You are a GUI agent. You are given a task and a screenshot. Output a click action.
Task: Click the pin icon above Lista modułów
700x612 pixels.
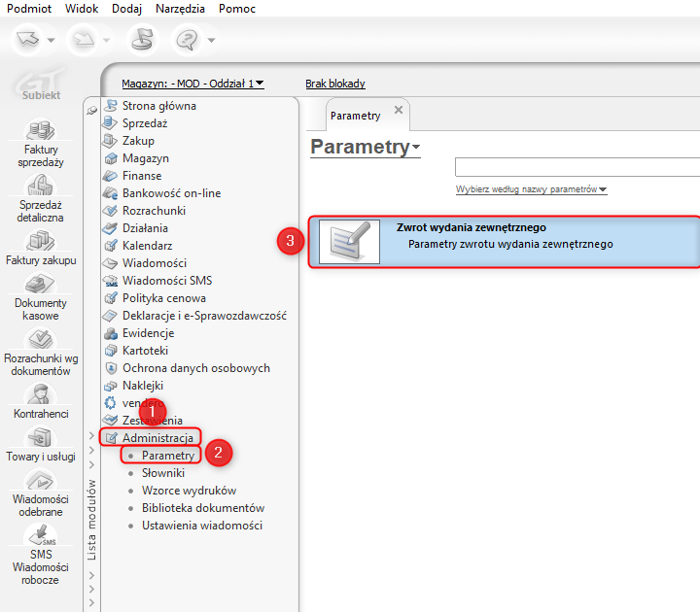click(92, 110)
